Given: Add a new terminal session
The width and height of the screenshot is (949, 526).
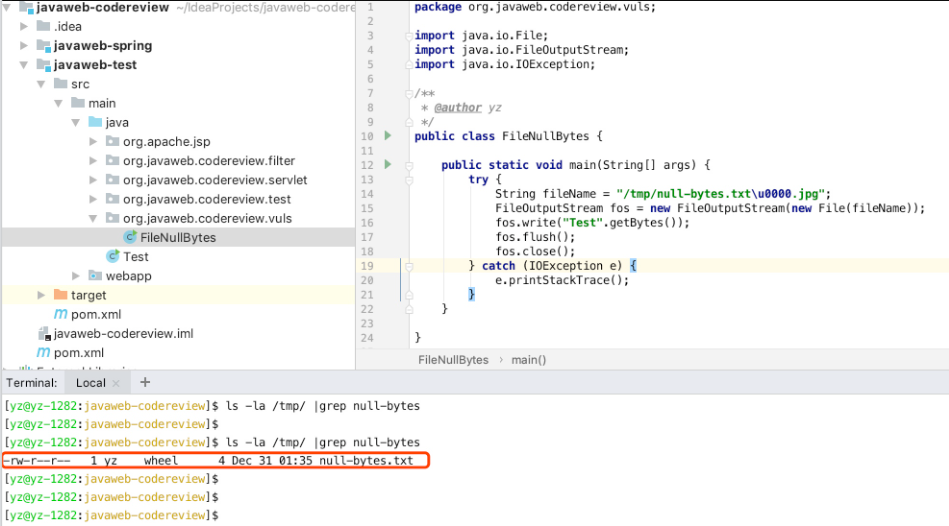Looking at the screenshot, I should click(x=145, y=383).
